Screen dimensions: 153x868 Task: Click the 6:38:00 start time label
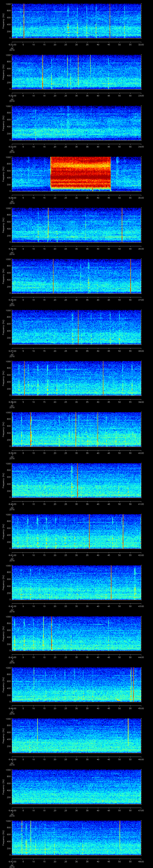[x=12, y=402]
